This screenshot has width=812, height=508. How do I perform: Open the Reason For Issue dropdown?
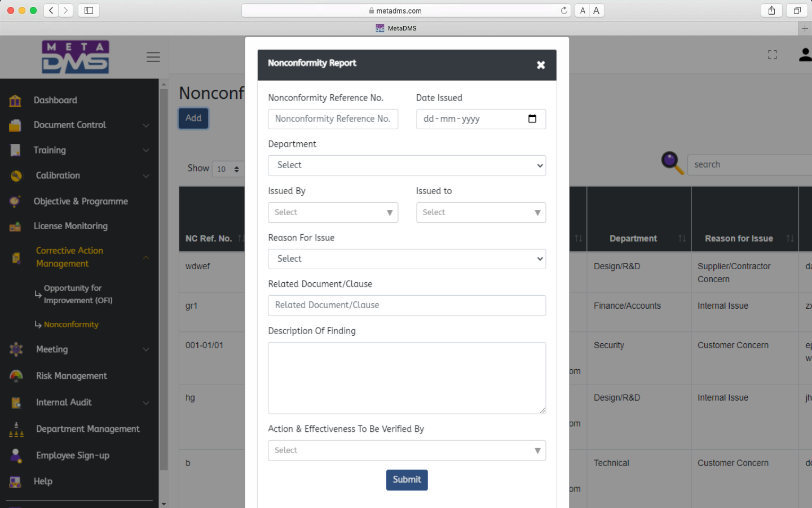click(407, 259)
